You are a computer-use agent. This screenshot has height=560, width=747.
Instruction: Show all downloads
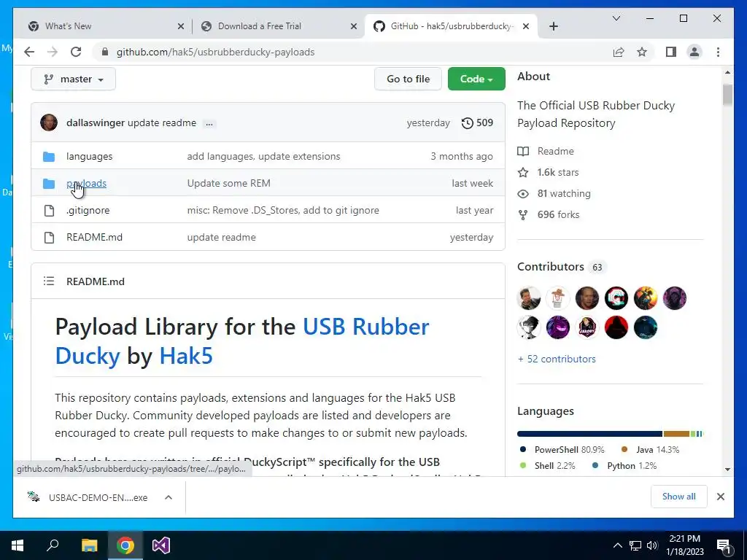click(x=679, y=497)
